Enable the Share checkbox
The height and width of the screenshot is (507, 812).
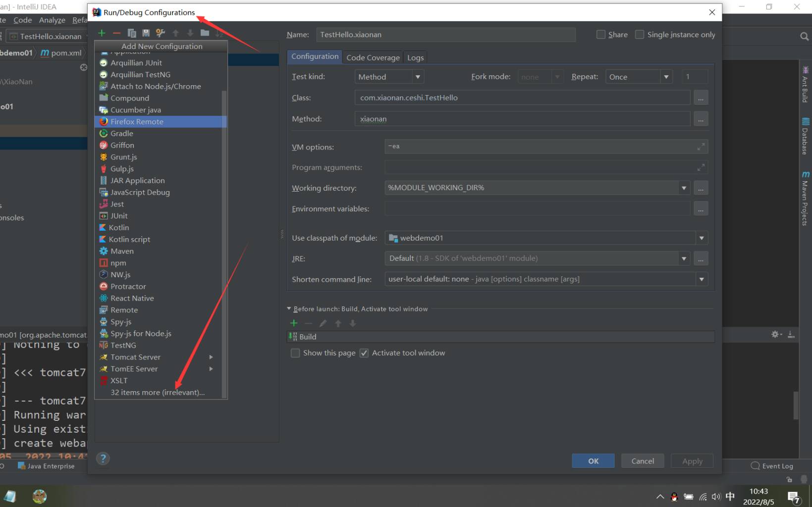[x=601, y=35]
